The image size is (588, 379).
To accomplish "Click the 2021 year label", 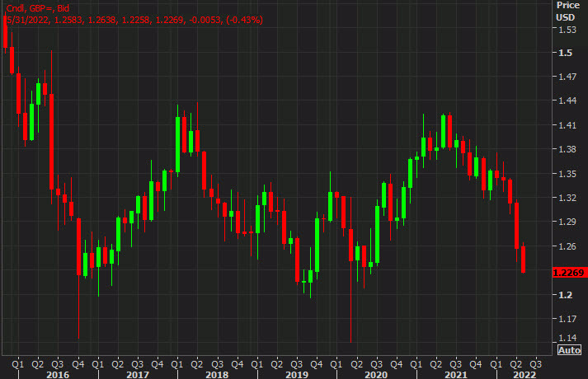I will pyautogui.click(x=455, y=375).
